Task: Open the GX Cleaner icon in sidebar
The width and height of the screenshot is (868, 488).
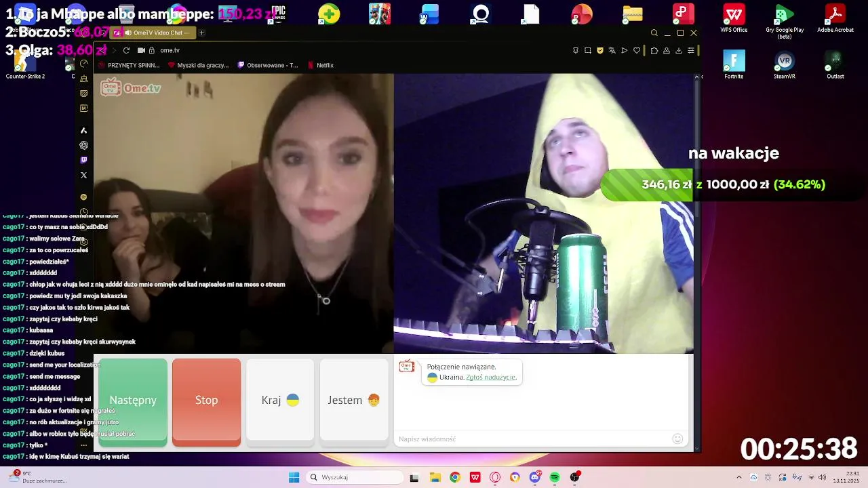Action: pos(84,79)
